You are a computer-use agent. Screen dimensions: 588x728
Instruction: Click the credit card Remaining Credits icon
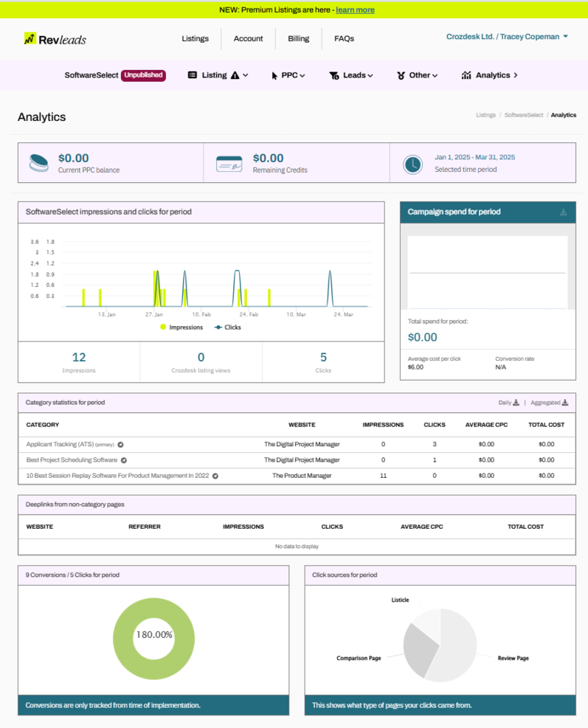229,164
